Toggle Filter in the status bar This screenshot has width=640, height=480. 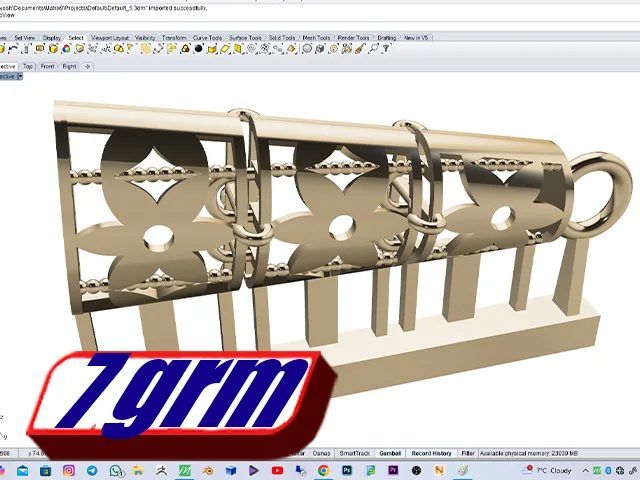(x=468, y=453)
